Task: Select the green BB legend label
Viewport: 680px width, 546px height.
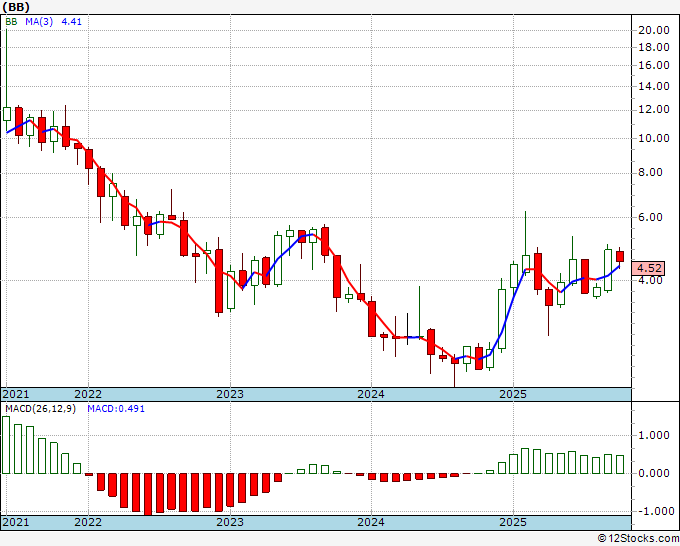Action: (x=11, y=22)
